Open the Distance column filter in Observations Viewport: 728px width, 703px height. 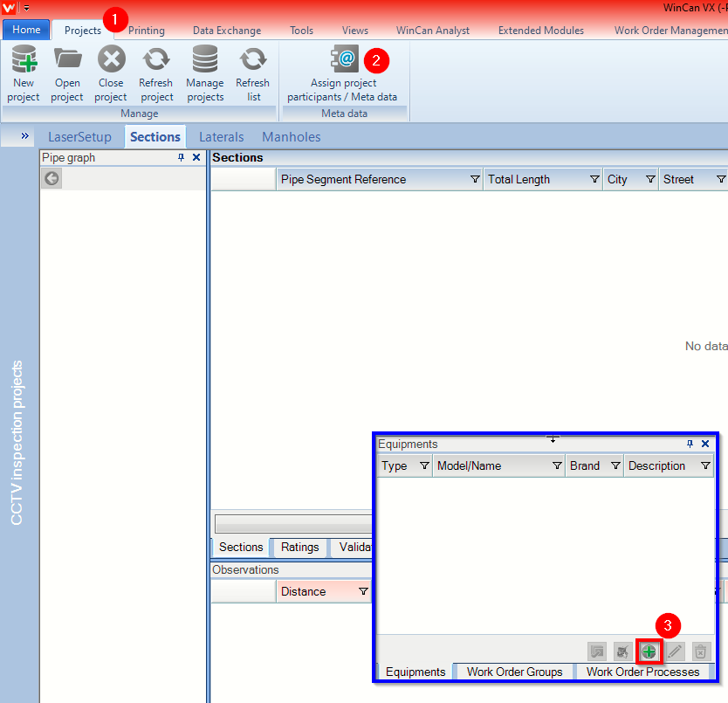coord(363,591)
